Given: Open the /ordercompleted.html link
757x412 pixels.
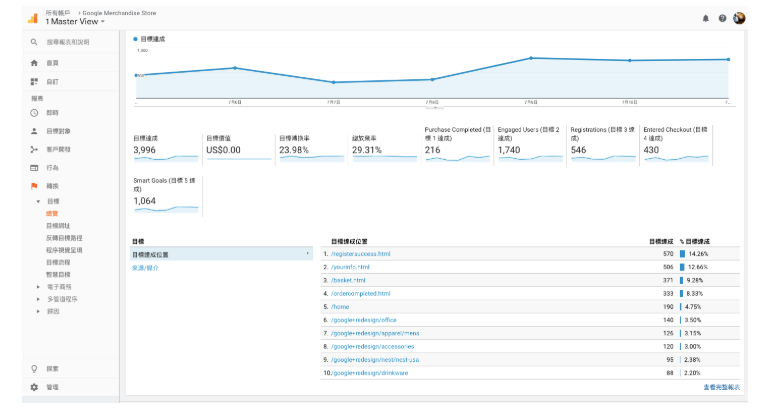Looking at the screenshot, I should (x=361, y=293).
